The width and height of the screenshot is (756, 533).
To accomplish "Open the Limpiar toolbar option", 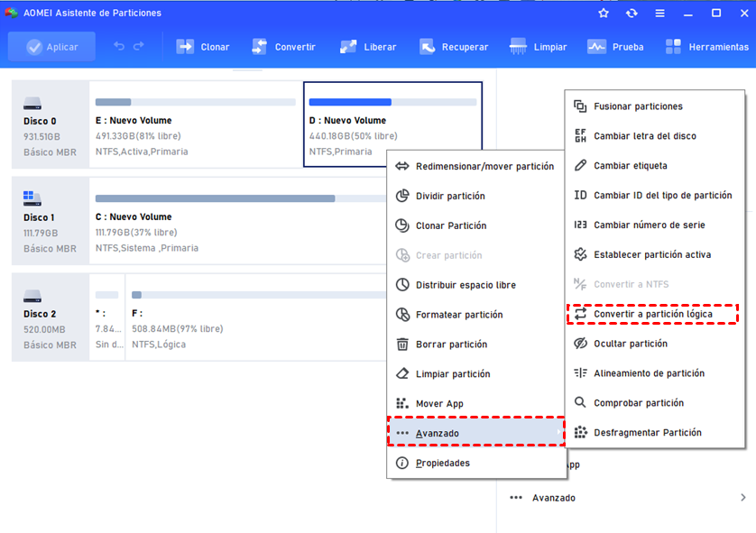I will [538, 47].
